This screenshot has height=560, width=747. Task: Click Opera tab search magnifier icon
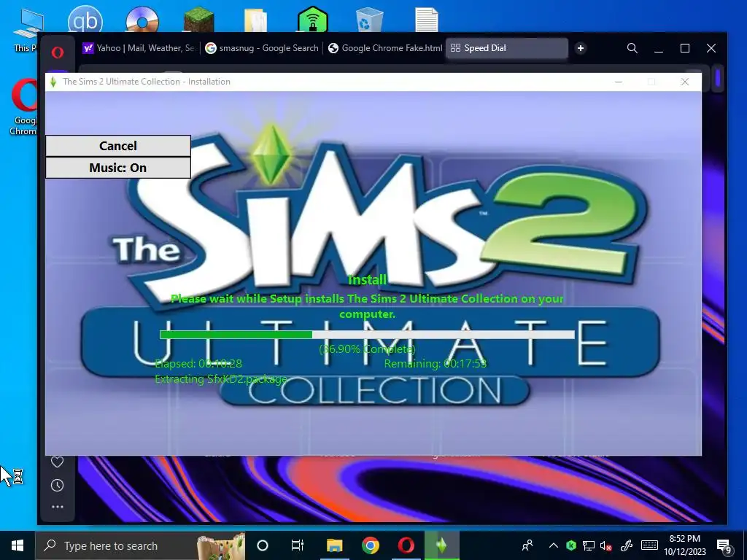point(632,48)
